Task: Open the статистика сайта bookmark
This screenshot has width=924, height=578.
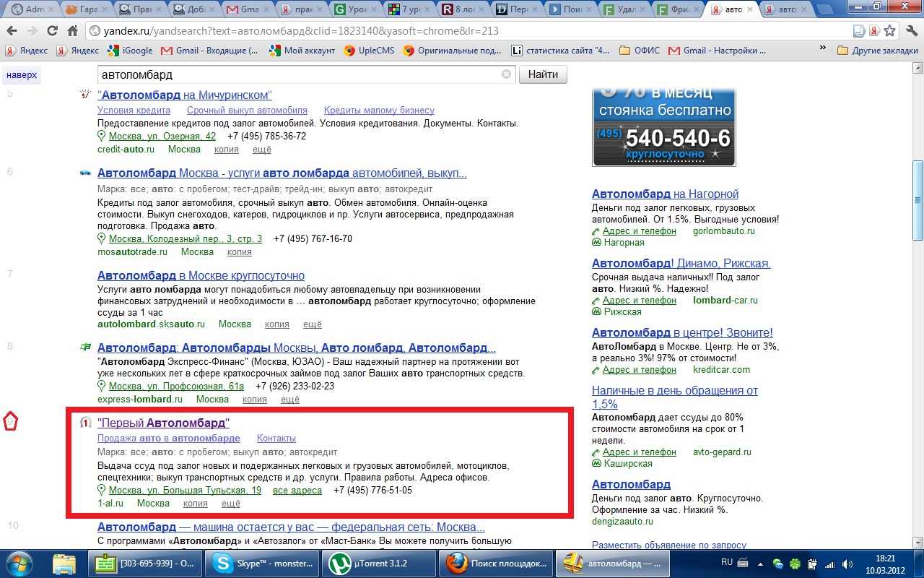Action: coord(561,51)
